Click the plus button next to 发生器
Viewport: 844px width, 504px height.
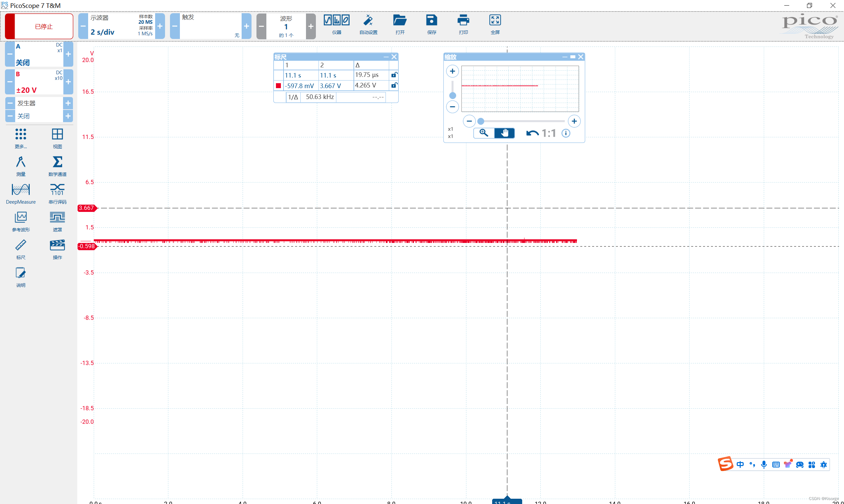click(68, 103)
